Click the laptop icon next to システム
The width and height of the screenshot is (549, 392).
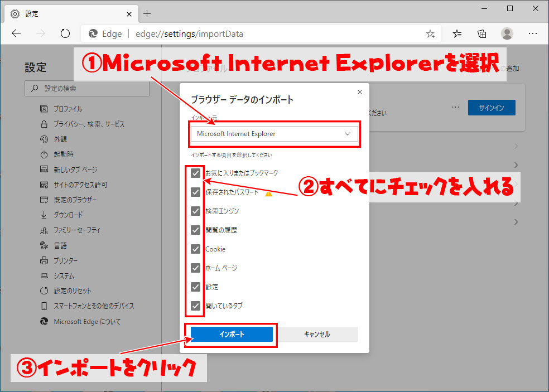tap(44, 276)
